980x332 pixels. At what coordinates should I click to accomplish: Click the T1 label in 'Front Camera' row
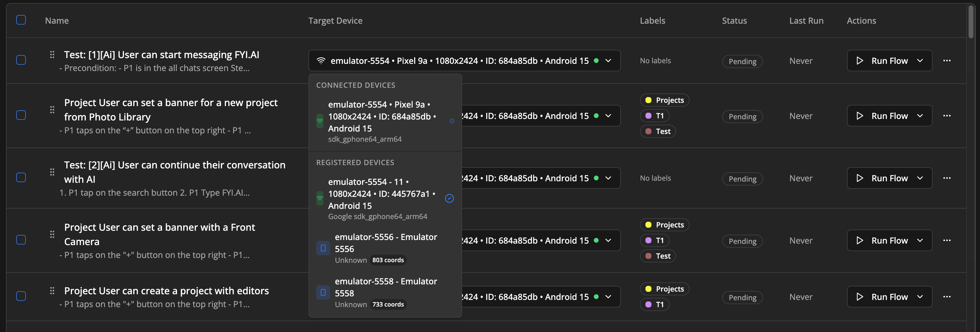click(x=655, y=240)
